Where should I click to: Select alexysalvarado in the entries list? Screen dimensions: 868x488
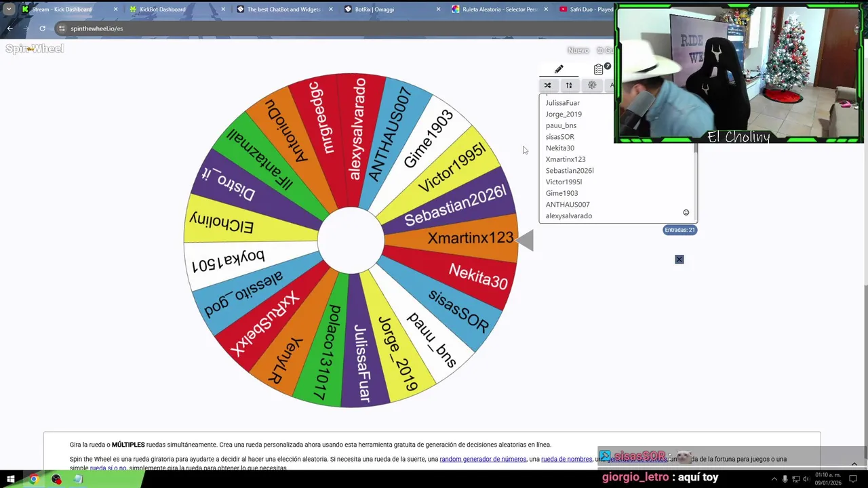coord(569,216)
